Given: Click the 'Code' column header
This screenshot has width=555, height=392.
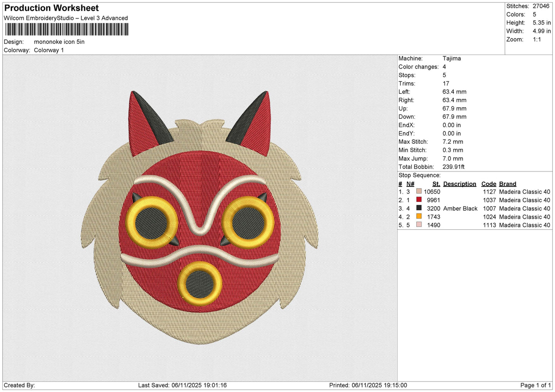Looking at the screenshot, I should point(488,184).
